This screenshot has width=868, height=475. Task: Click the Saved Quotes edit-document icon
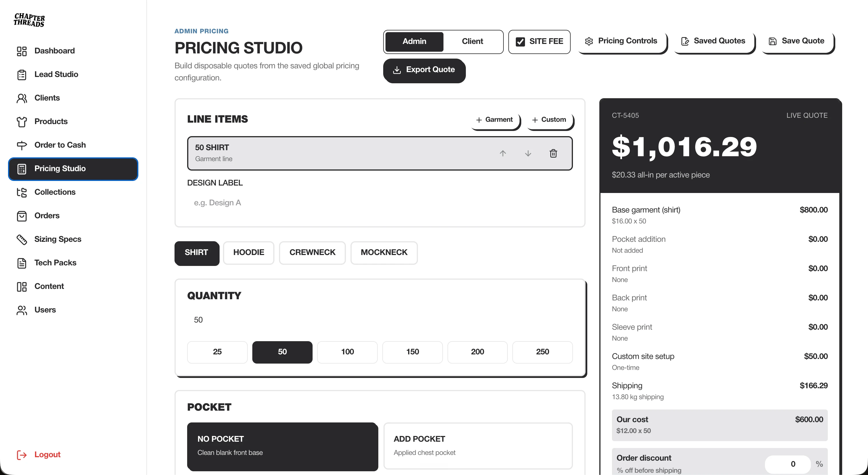pyautogui.click(x=685, y=41)
